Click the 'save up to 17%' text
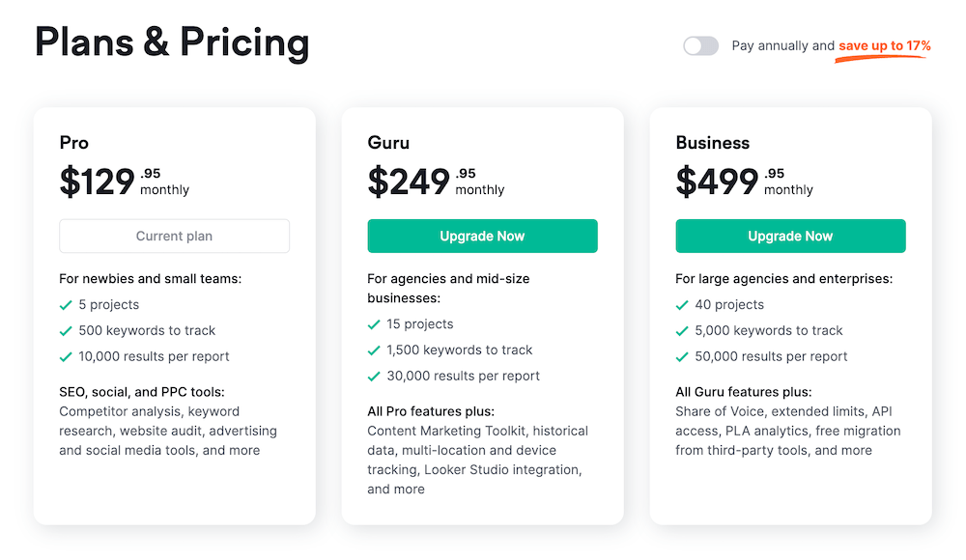The image size is (966, 560). 884,45
